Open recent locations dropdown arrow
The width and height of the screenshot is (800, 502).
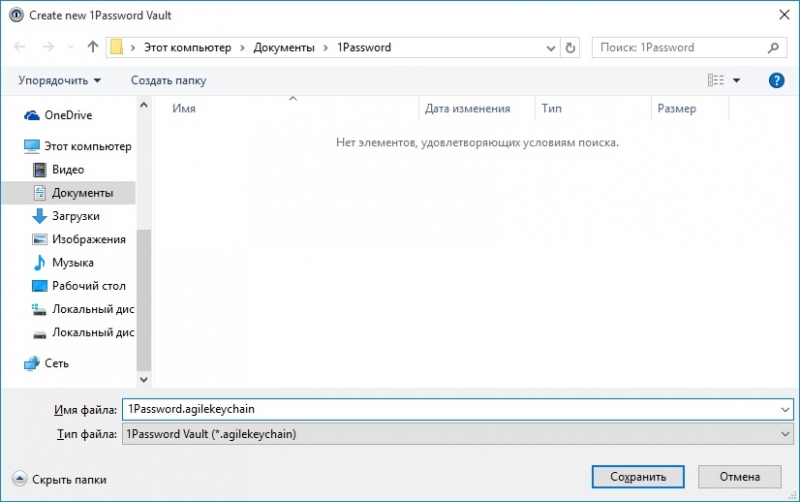tap(71, 47)
